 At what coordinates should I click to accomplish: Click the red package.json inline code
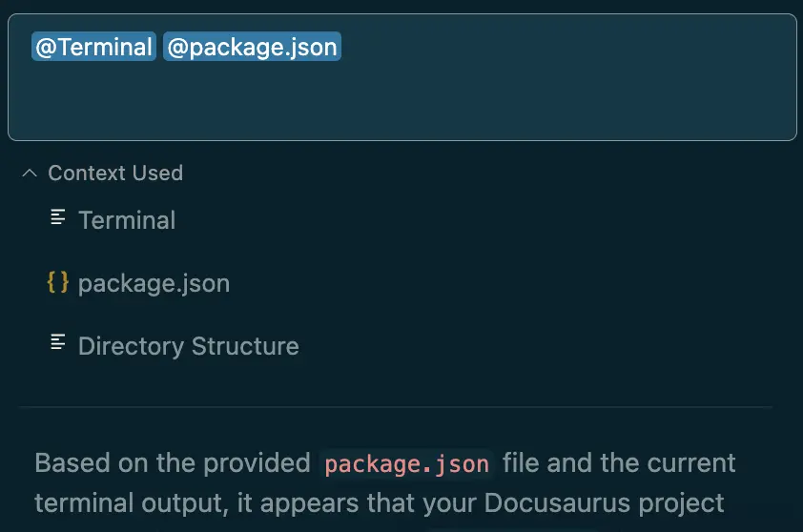pos(407,464)
